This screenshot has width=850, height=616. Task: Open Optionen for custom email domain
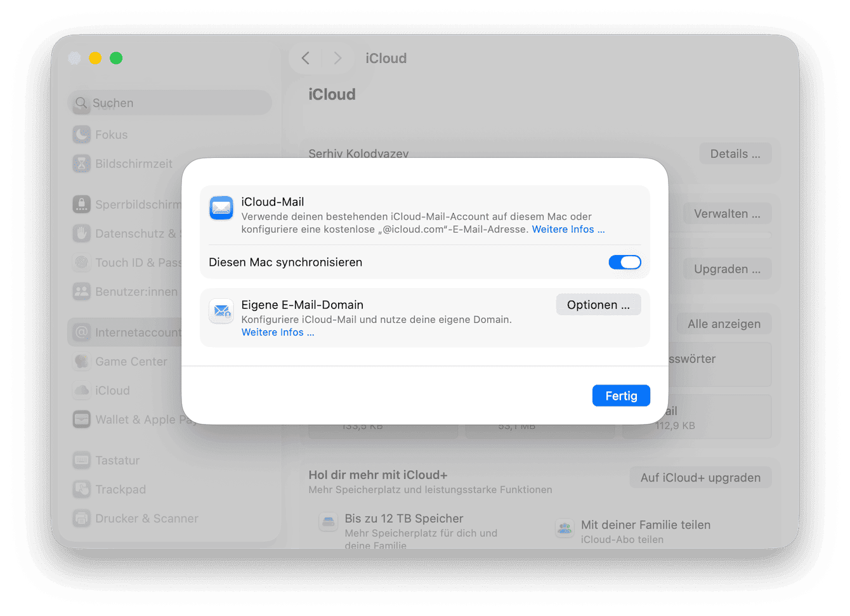click(598, 305)
